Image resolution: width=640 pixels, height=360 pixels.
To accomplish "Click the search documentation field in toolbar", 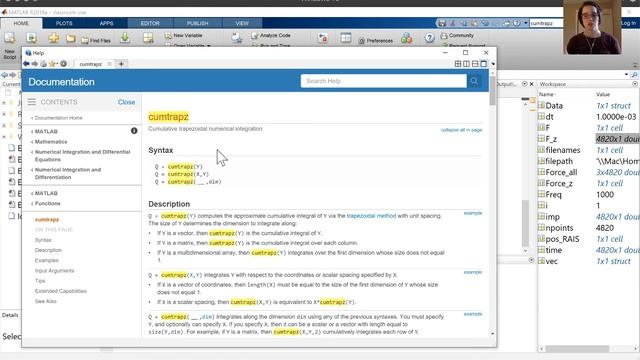I will coord(546,23).
